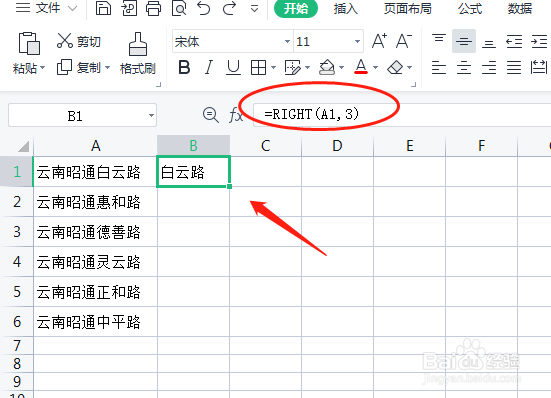This screenshot has width=551, height=398.
Task: Click cell with 云南昭通惠和路
Action: pyautogui.click(x=95, y=202)
